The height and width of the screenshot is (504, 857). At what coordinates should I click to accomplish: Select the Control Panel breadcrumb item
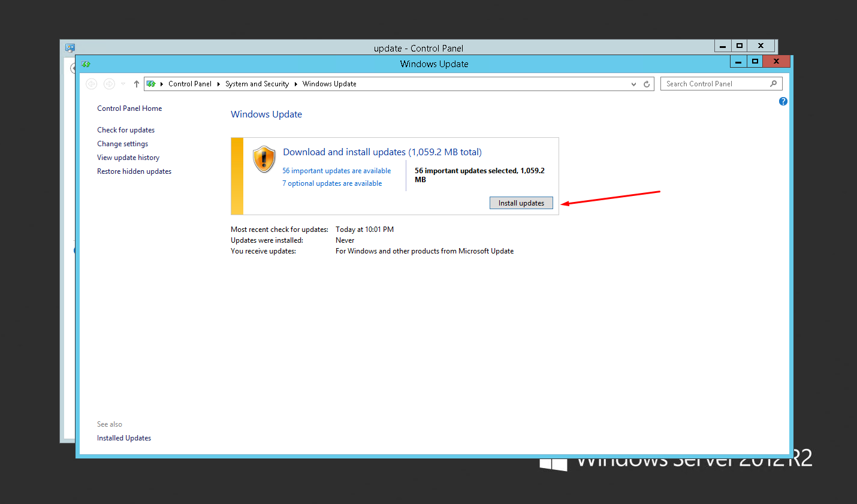tap(189, 84)
